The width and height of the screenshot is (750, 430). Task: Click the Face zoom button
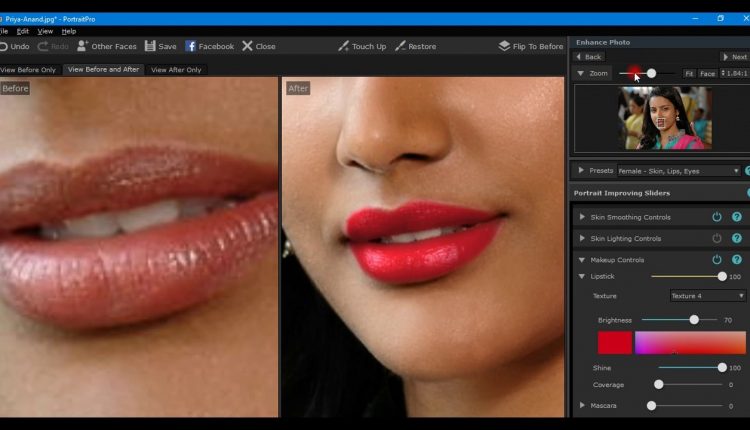tap(707, 74)
